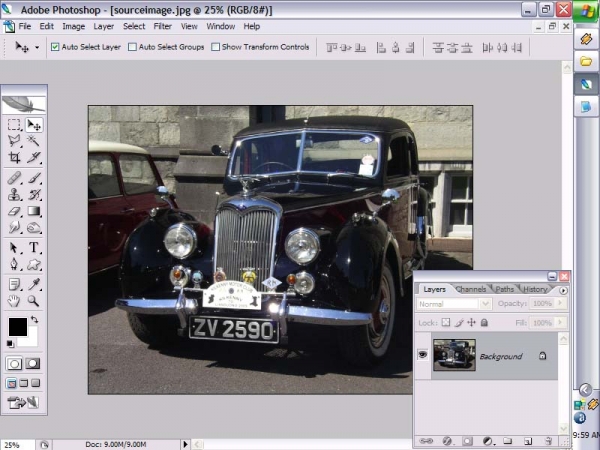Screen dimensions: 600x450
Task: Select the History Brush tool
Action: (34, 194)
